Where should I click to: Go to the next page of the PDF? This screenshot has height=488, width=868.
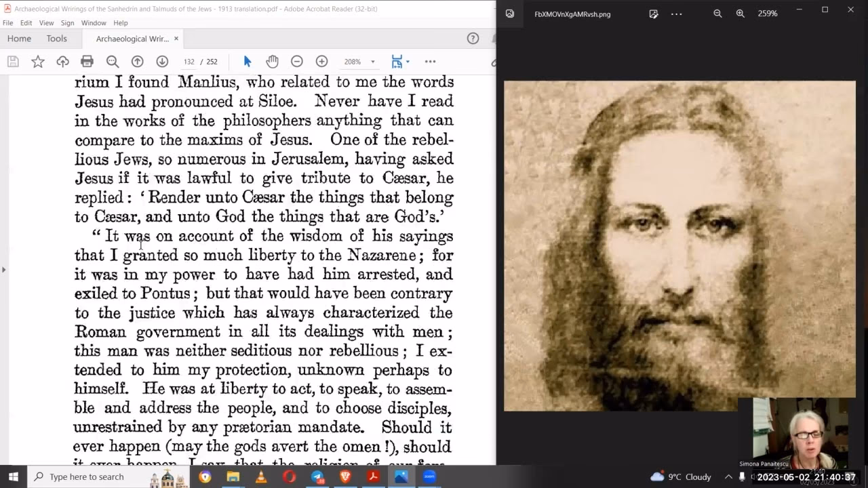[x=161, y=62]
